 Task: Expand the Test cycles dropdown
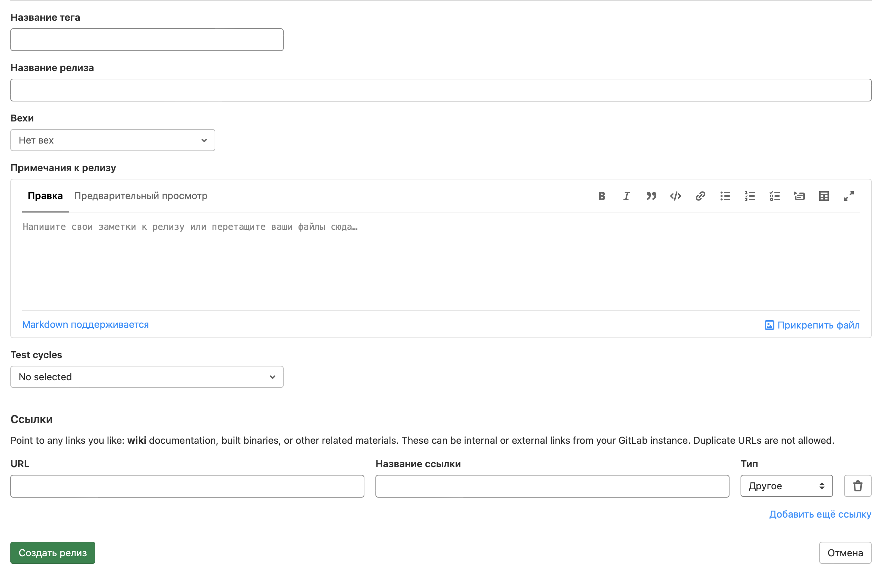tap(147, 377)
